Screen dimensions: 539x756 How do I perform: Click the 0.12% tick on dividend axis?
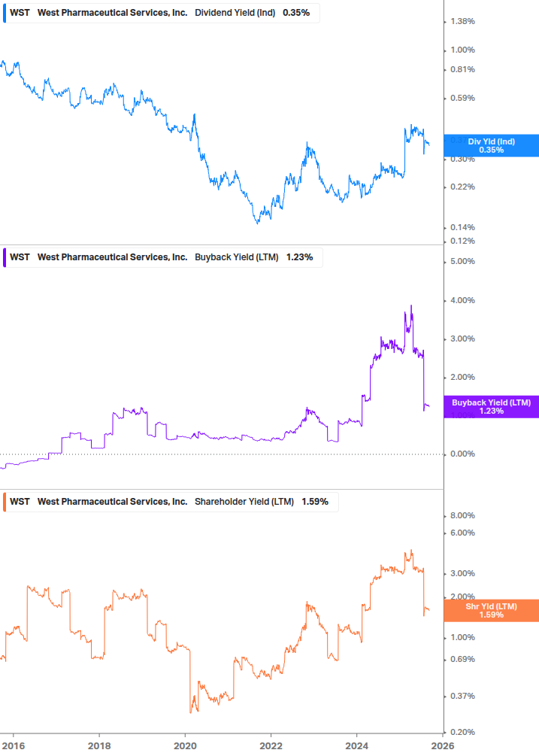tap(462, 241)
